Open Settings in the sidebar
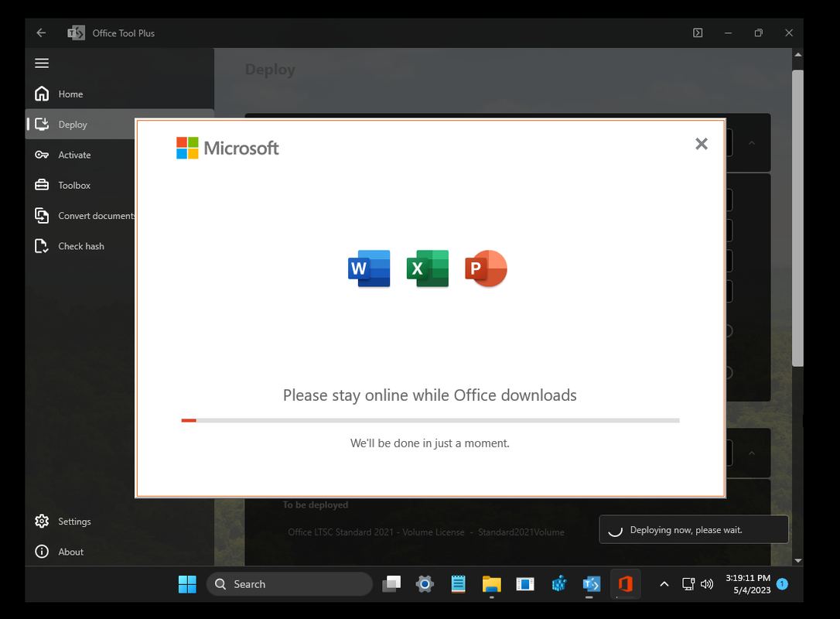This screenshot has width=840, height=619. 119,522
